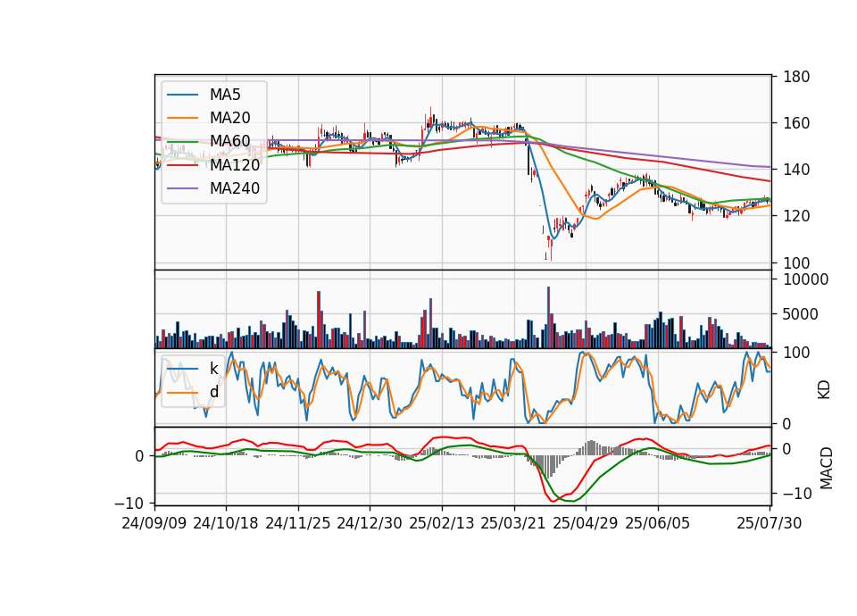Click the 160 tick on the price axis
The image size is (857, 616).
(795, 123)
